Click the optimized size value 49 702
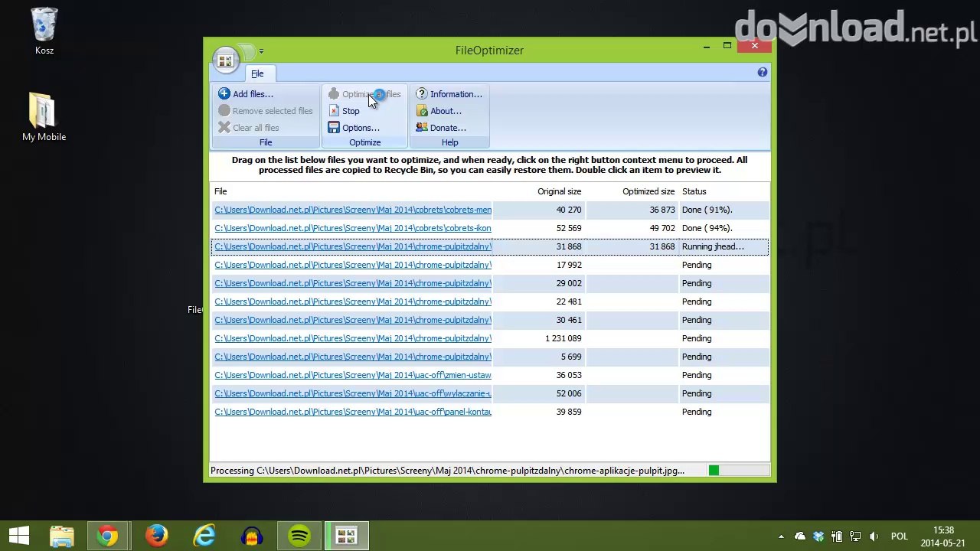Viewport: 980px width, 551px height. [x=662, y=228]
